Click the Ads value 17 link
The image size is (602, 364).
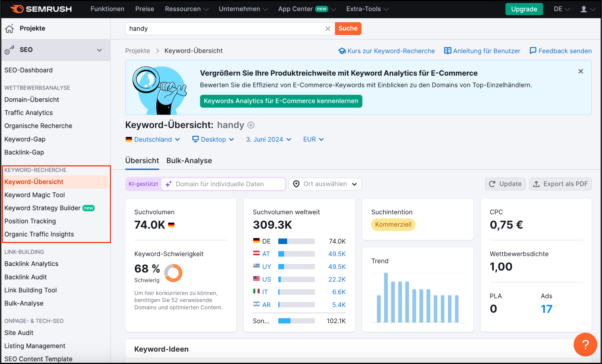pos(546,309)
